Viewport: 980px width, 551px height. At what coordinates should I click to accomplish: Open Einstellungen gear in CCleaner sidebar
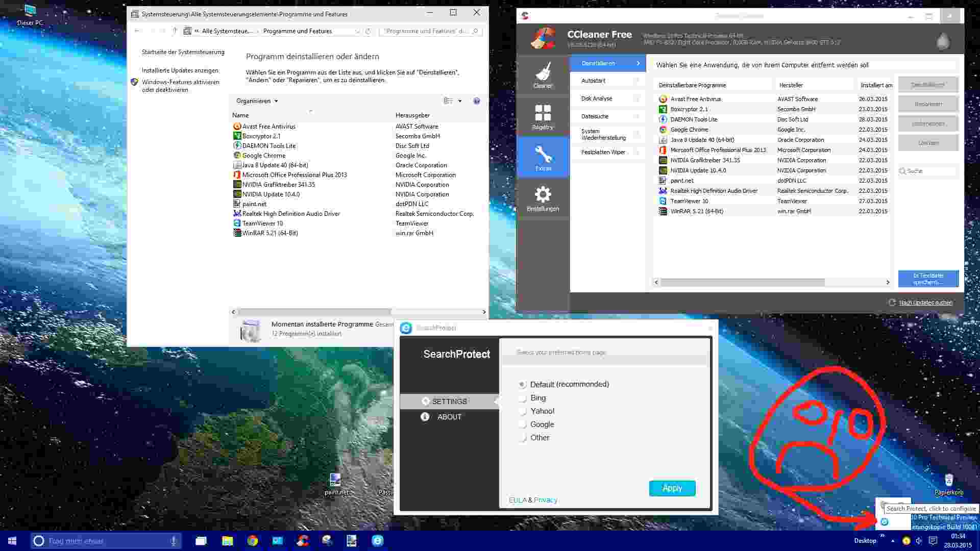(543, 198)
